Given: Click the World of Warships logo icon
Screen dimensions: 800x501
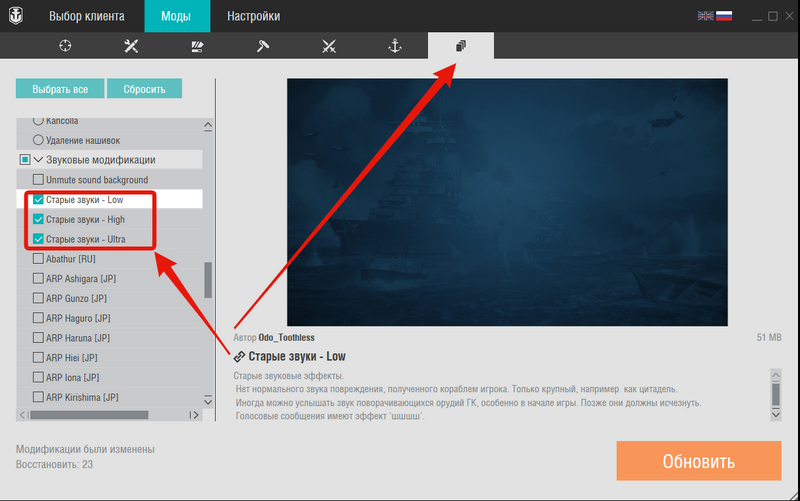Looking at the screenshot, I should tap(16, 16).
